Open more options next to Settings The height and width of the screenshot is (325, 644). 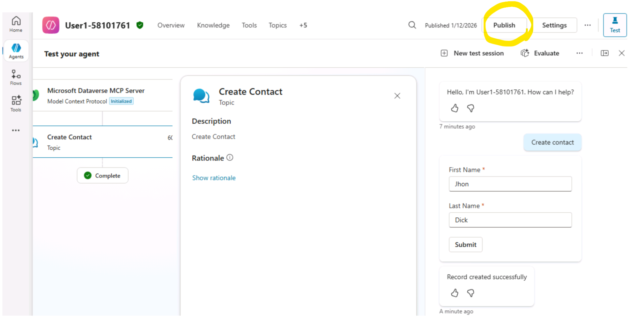coord(587,25)
